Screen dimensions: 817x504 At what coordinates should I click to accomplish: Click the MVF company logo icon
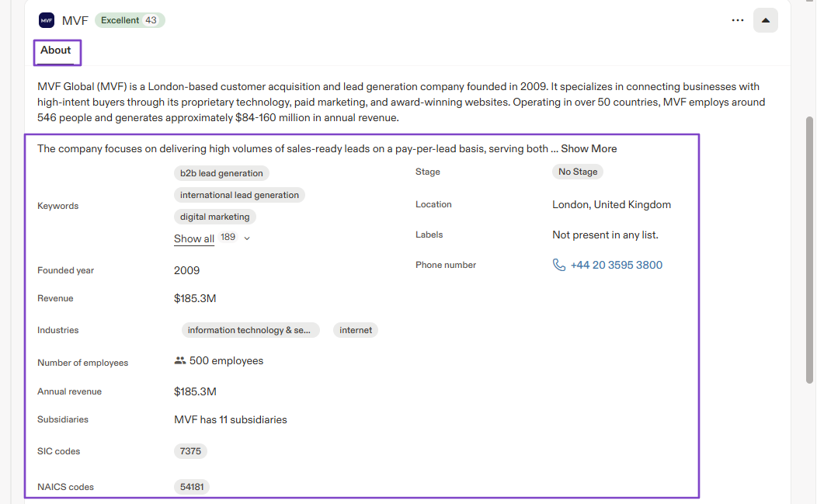tap(47, 20)
